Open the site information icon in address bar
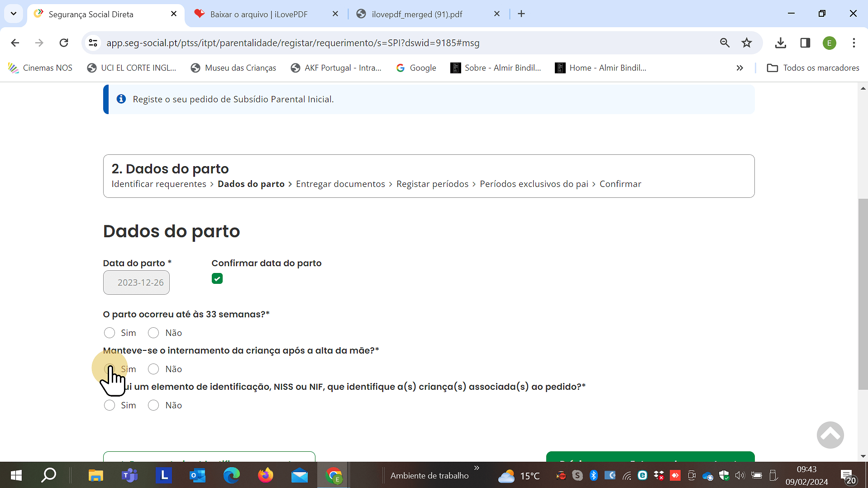This screenshot has width=868, height=488. [x=93, y=43]
